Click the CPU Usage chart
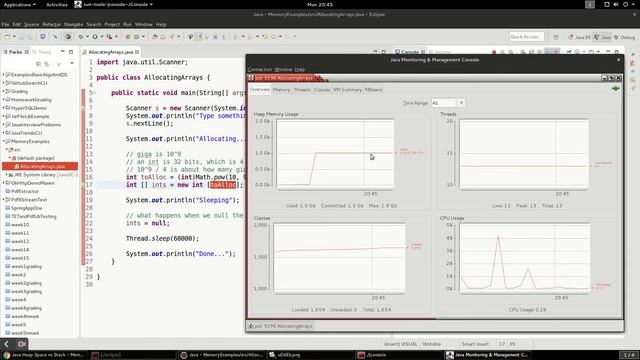The height and width of the screenshot is (360, 640). coord(524,258)
